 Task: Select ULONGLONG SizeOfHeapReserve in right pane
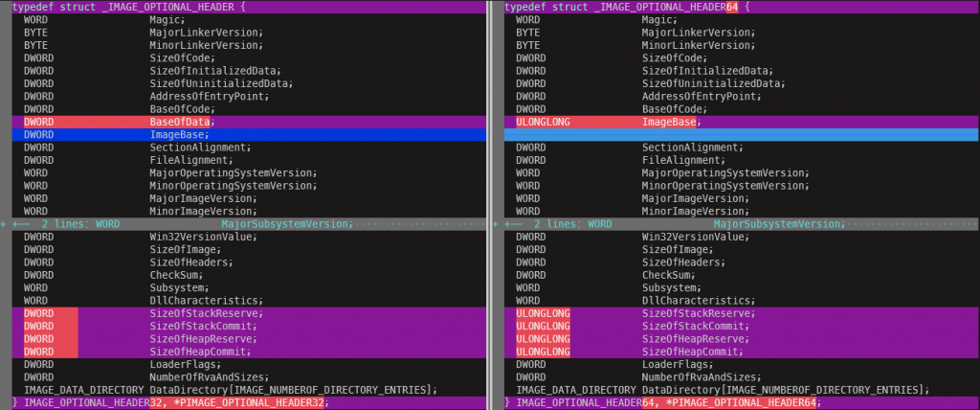(x=742, y=339)
